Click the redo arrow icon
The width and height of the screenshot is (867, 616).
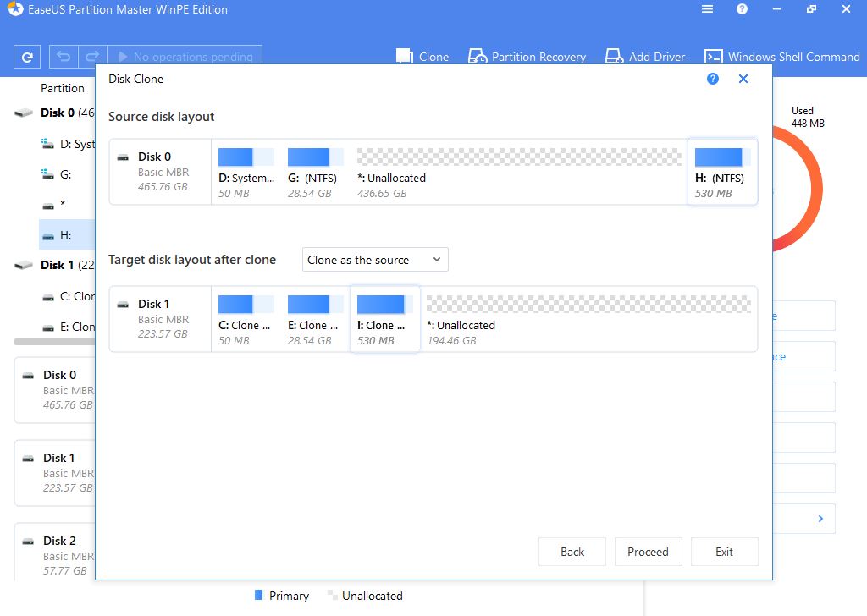click(x=92, y=57)
